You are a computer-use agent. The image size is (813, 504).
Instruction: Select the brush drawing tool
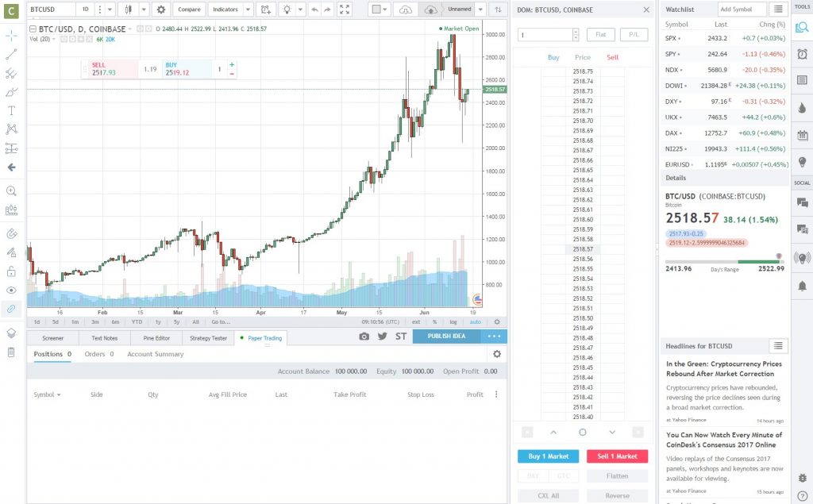coord(11,92)
